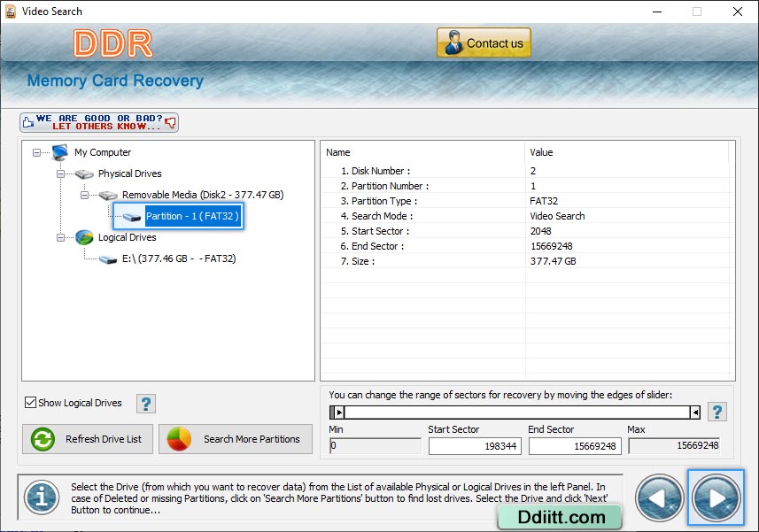
Task: Click the Next arrow button
Action: [716, 497]
